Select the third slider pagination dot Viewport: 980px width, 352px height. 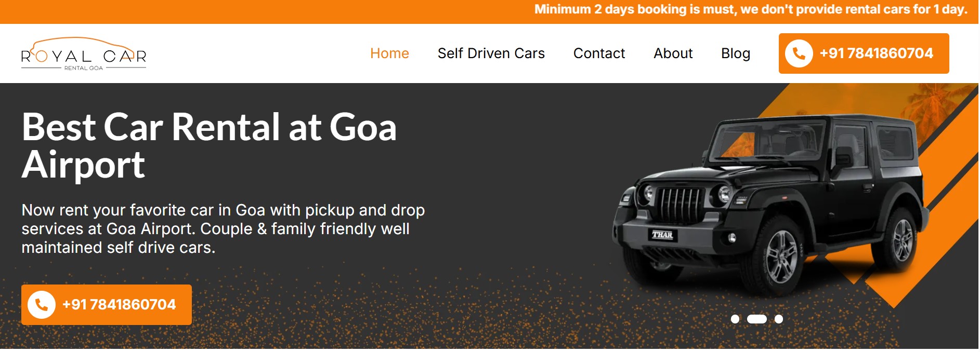[x=779, y=319]
